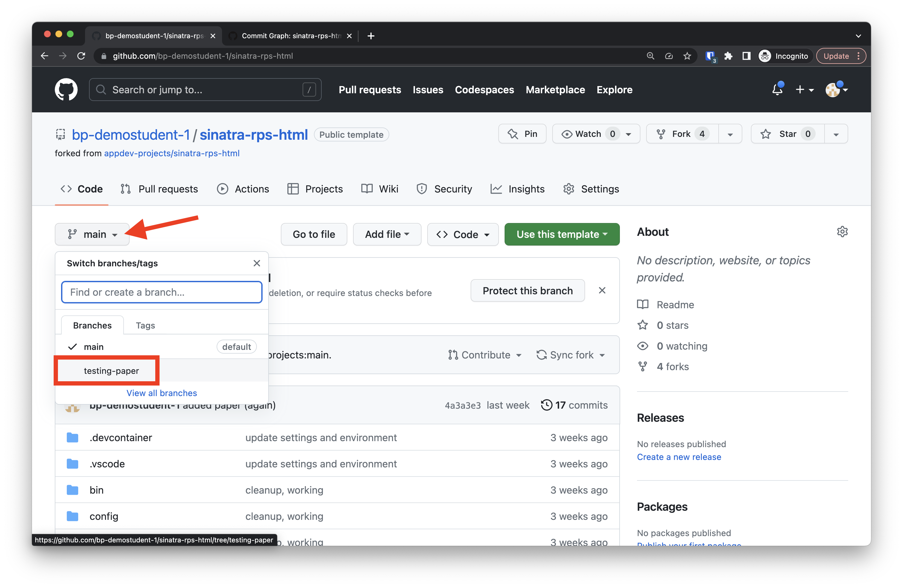Open Pull requests in top navigation
The image size is (903, 588).
point(370,90)
